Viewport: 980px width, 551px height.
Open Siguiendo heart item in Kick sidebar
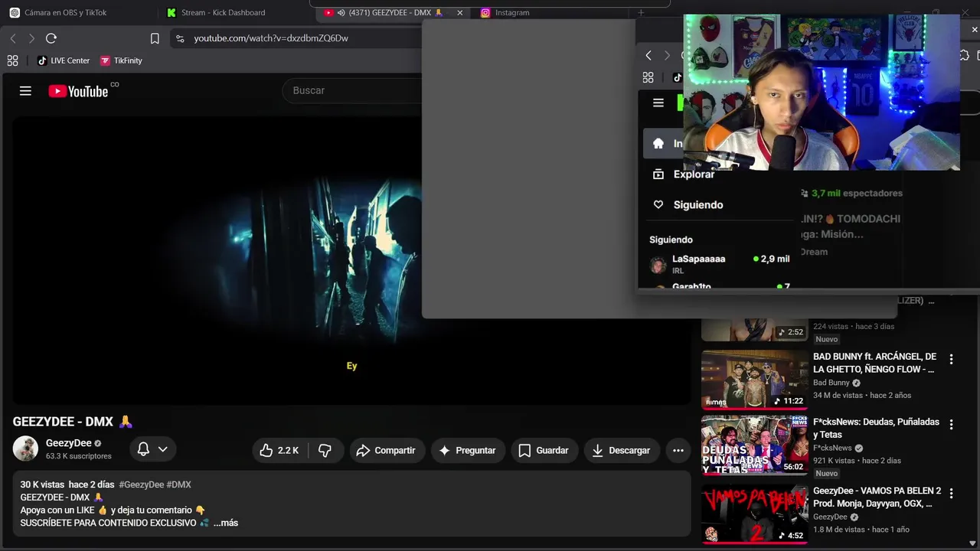(x=687, y=205)
